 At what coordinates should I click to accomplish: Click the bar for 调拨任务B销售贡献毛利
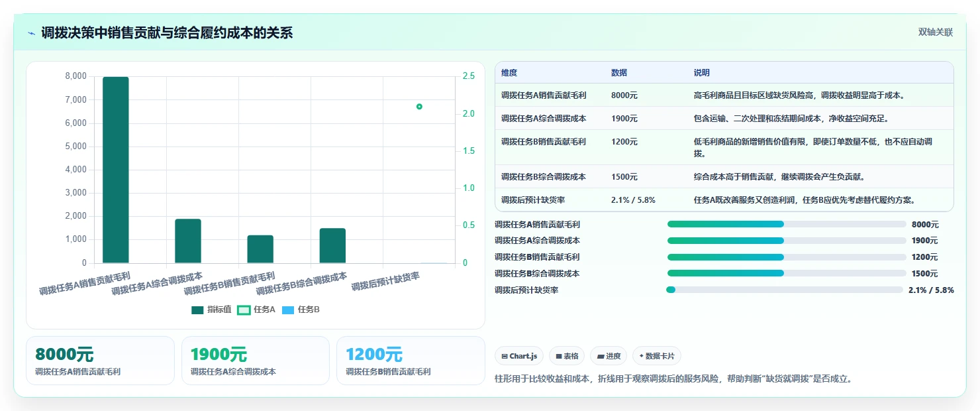tap(260, 249)
